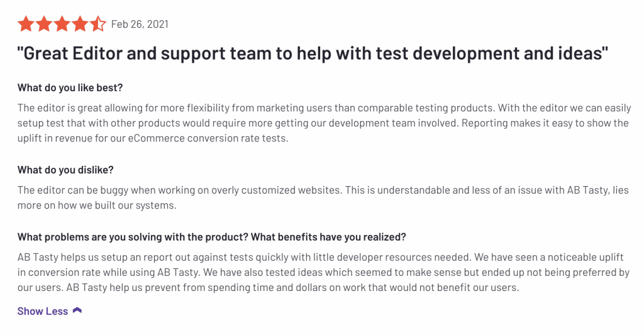Click the second rating star
The width and height of the screenshot is (644, 335).
pos(44,25)
